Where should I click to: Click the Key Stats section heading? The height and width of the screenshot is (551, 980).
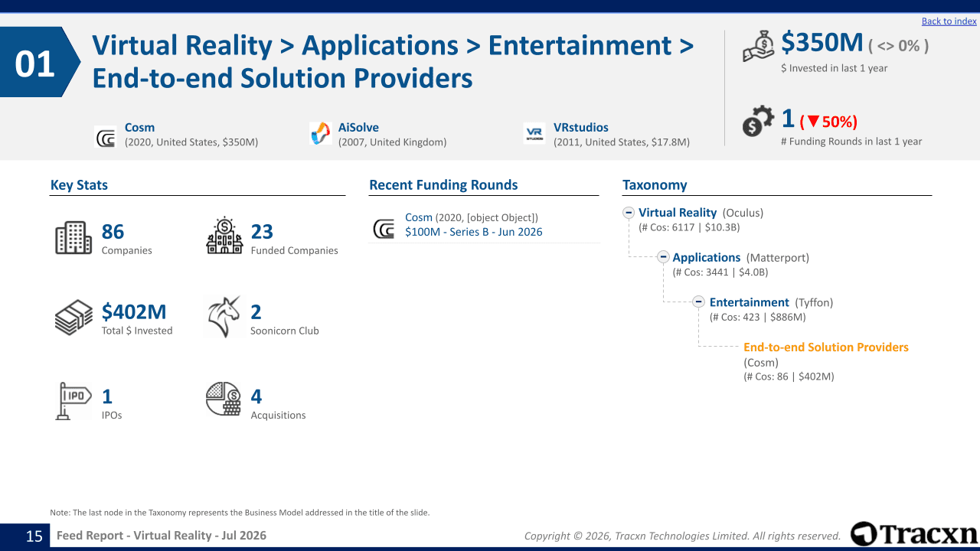pyautogui.click(x=79, y=185)
